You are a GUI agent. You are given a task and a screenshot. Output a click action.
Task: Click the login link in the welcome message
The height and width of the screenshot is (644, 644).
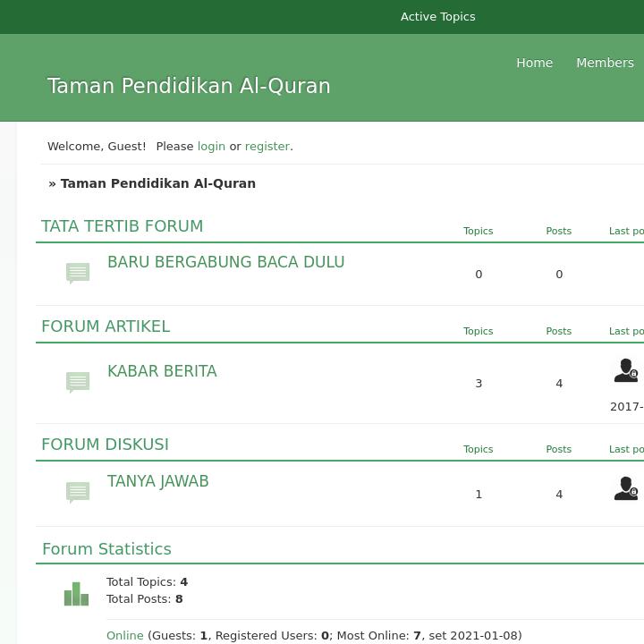[x=211, y=146]
